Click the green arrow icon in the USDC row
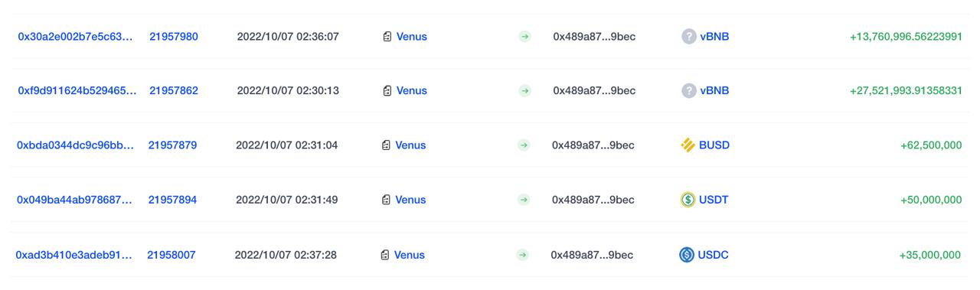 [x=522, y=255]
